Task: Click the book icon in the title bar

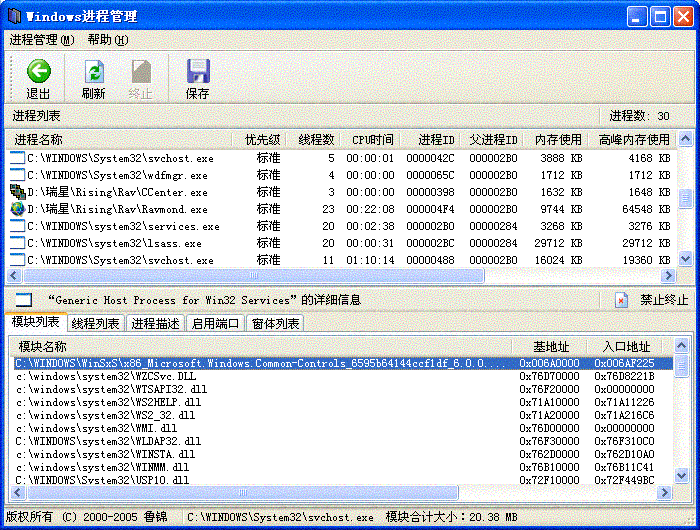Action: point(14,17)
